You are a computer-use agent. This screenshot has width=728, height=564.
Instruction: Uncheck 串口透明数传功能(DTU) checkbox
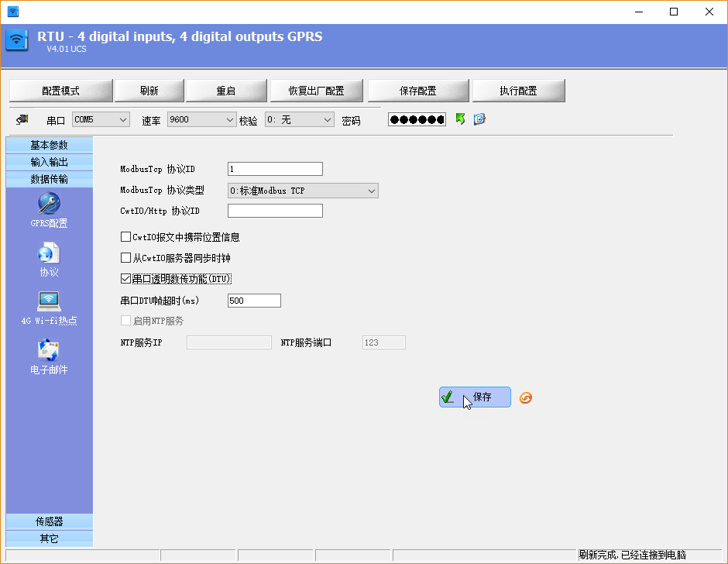point(125,278)
